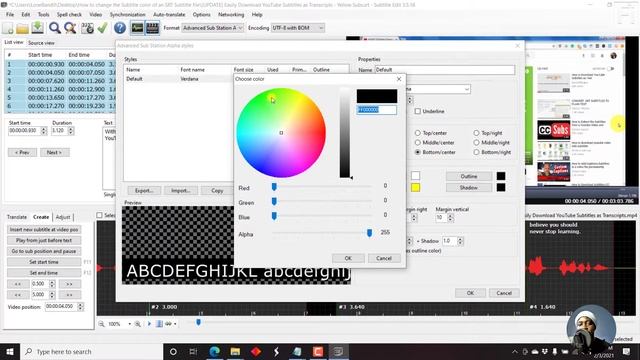
Task: Open the Auto-translate menu
Action: click(169, 14)
